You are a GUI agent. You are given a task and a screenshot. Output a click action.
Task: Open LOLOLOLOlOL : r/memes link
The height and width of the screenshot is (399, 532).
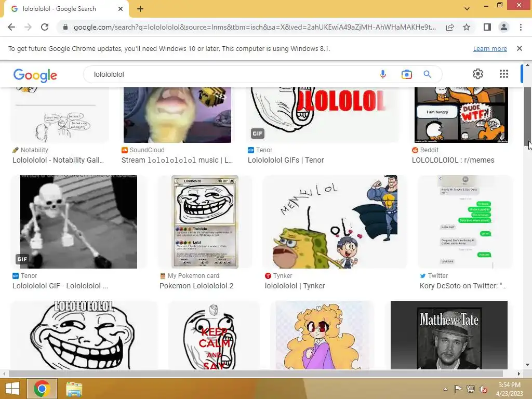pyautogui.click(x=453, y=160)
